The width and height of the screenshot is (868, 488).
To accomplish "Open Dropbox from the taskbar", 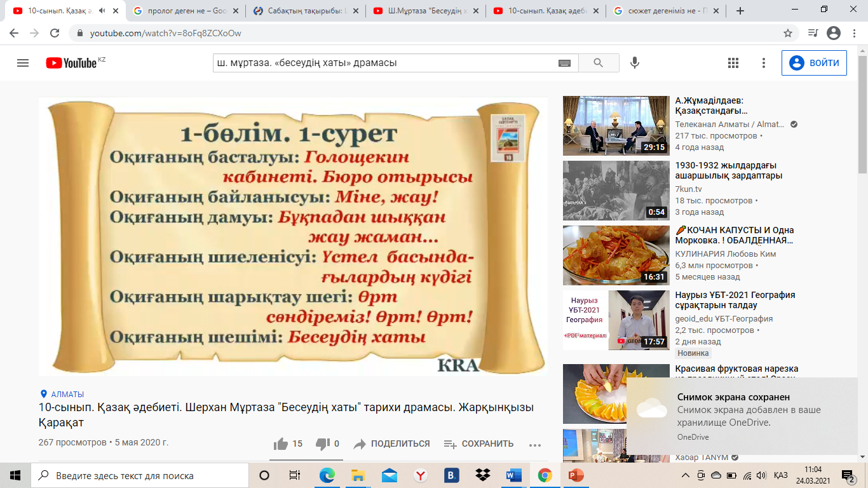I will (x=483, y=475).
